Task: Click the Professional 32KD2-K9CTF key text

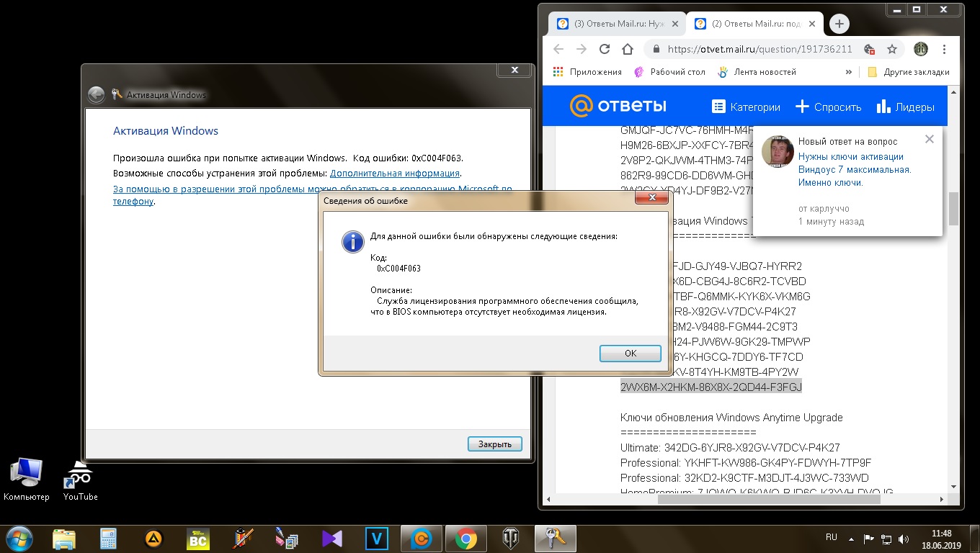Action: pos(744,478)
